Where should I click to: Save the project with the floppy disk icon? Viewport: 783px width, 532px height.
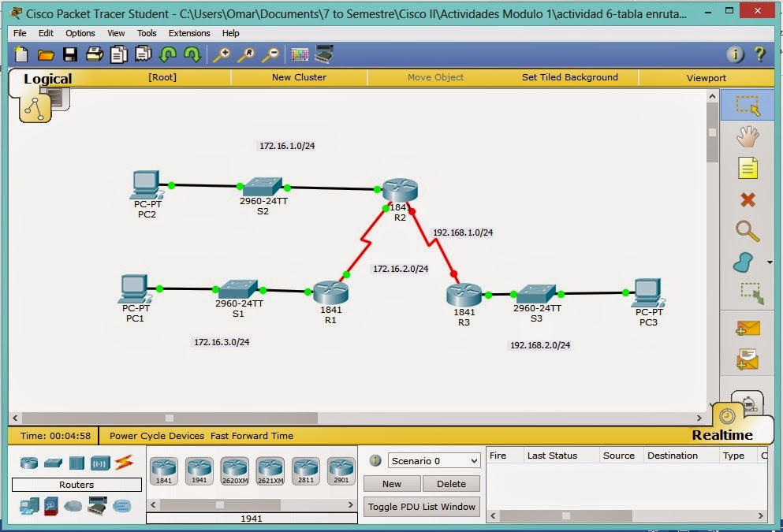click(70, 54)
